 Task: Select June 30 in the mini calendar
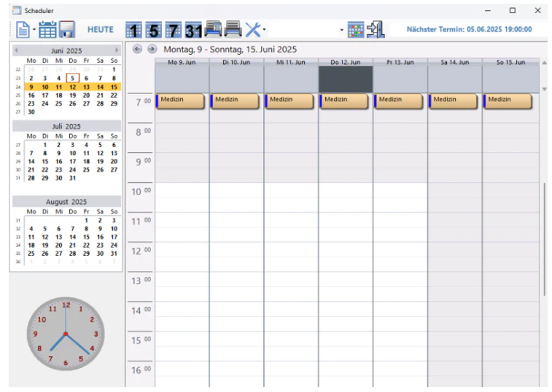tap(31, 112)
